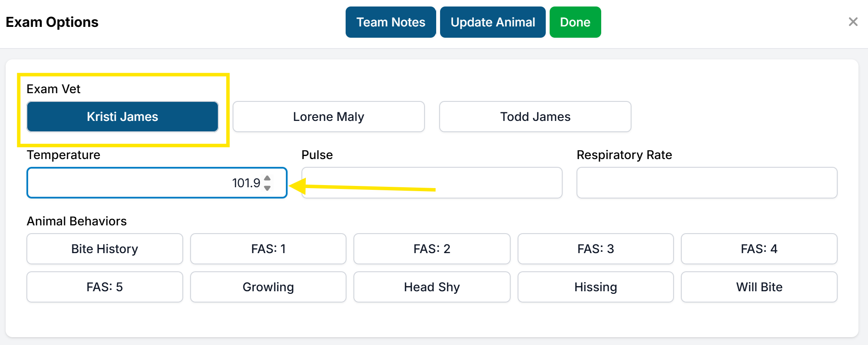The image size is (868, 345).
Task: Mark FAS: 2 behavior score
Action: point(432,249)
